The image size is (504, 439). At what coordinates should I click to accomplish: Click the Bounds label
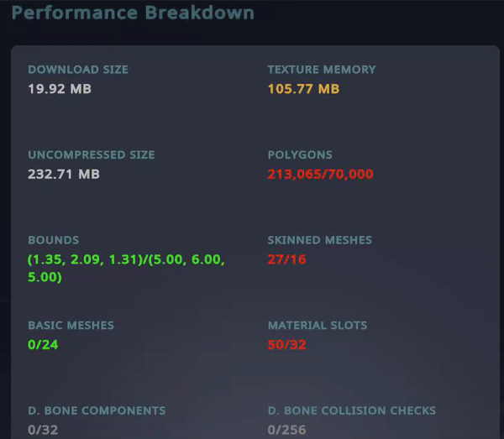(54, 240)
